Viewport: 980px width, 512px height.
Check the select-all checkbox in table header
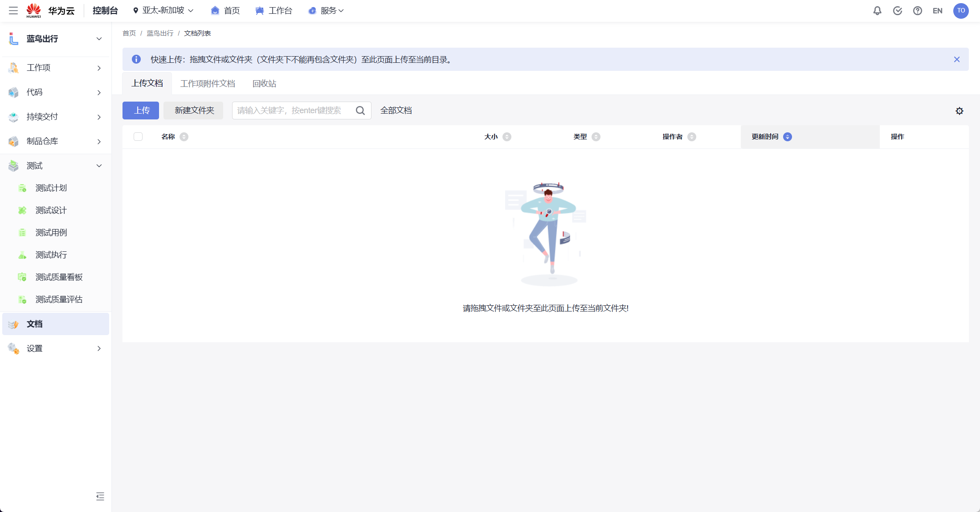(138, 136)
